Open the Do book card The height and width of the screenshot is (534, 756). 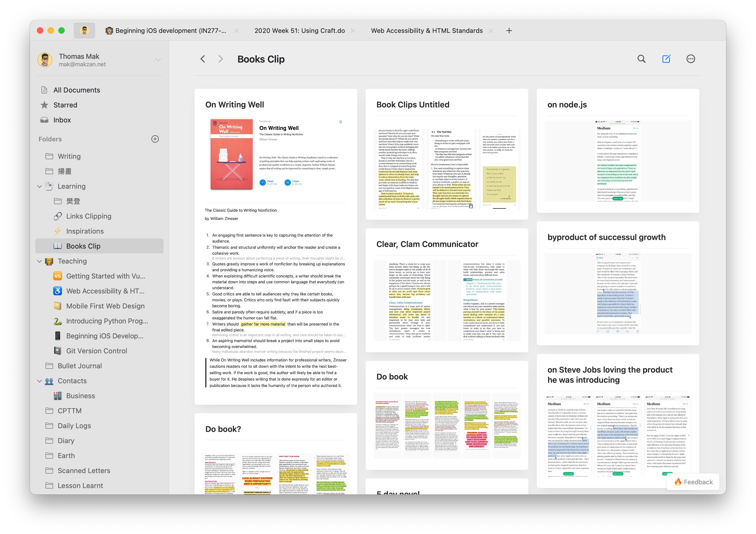click(x=447, y=415)
